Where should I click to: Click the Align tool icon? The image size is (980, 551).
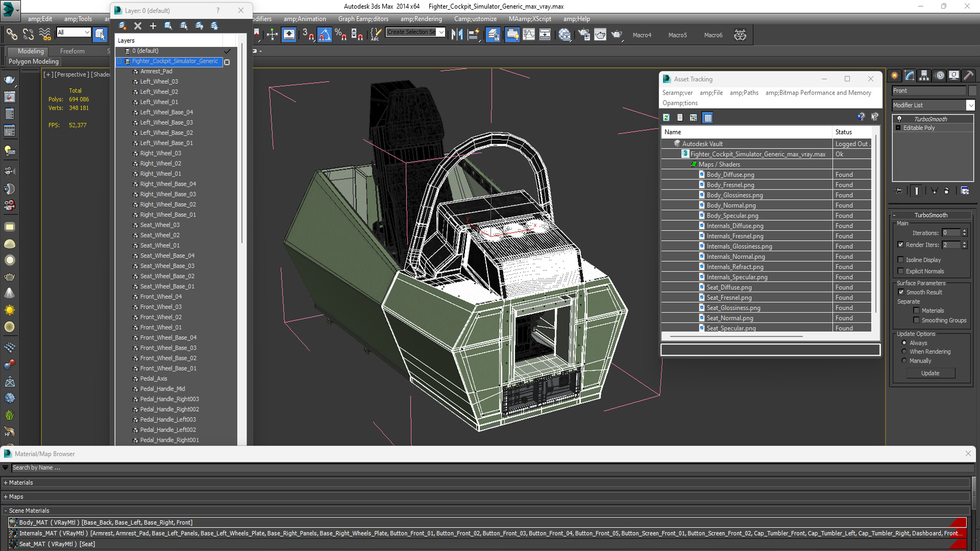[x=474, y=34]
